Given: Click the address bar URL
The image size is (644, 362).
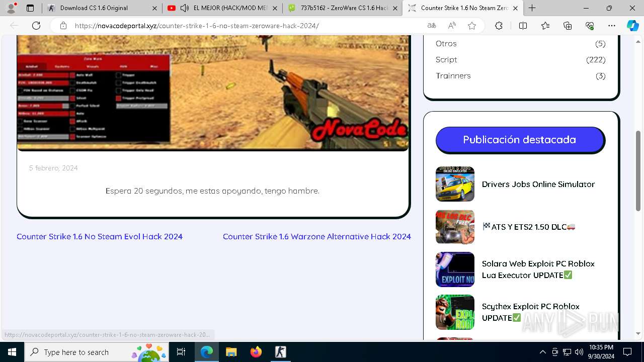Looking at the screenshot, I should pyautogui.click(x=197, y=26).
